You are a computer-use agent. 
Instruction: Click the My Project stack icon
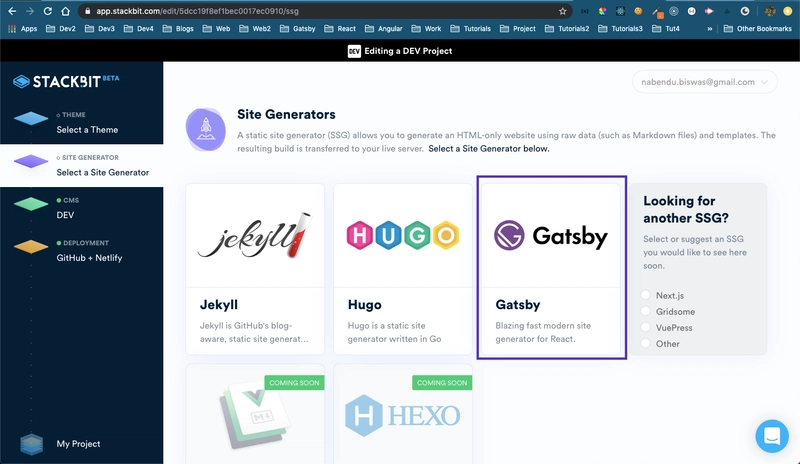[31, 444]
